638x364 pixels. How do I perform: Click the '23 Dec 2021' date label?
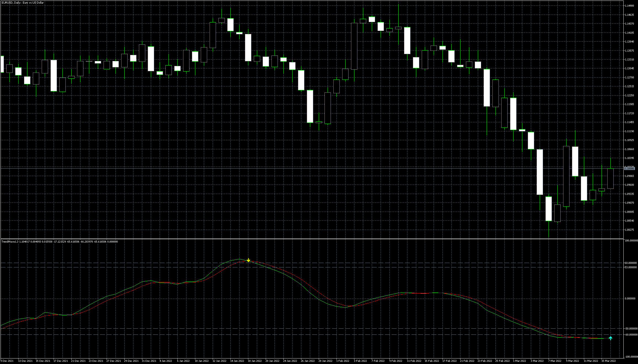click(x=96, y=361)
